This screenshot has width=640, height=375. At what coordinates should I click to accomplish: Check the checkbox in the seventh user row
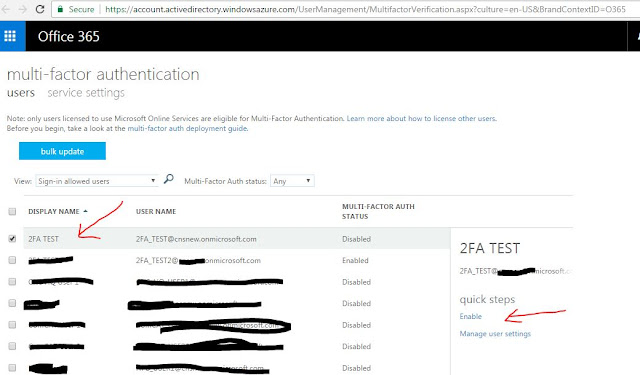click(12, 368)
